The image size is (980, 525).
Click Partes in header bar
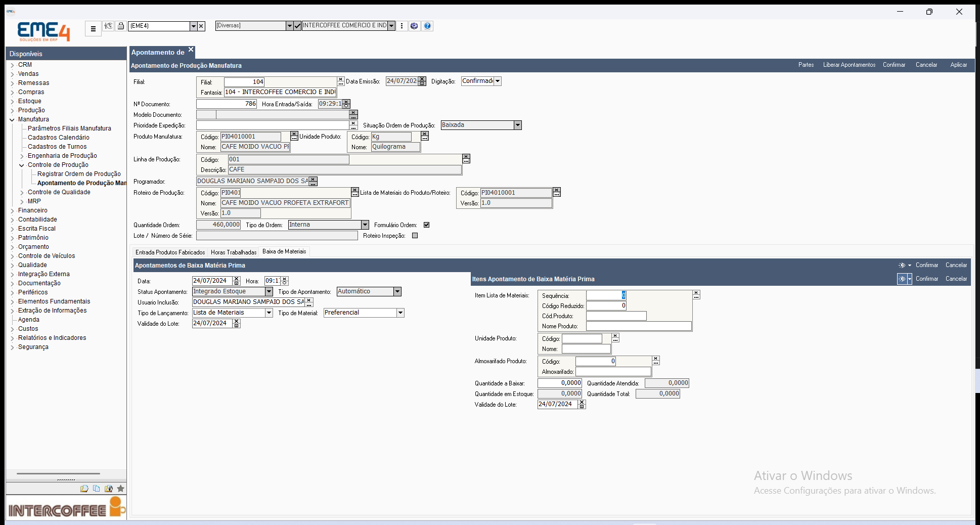coord(806,65)
